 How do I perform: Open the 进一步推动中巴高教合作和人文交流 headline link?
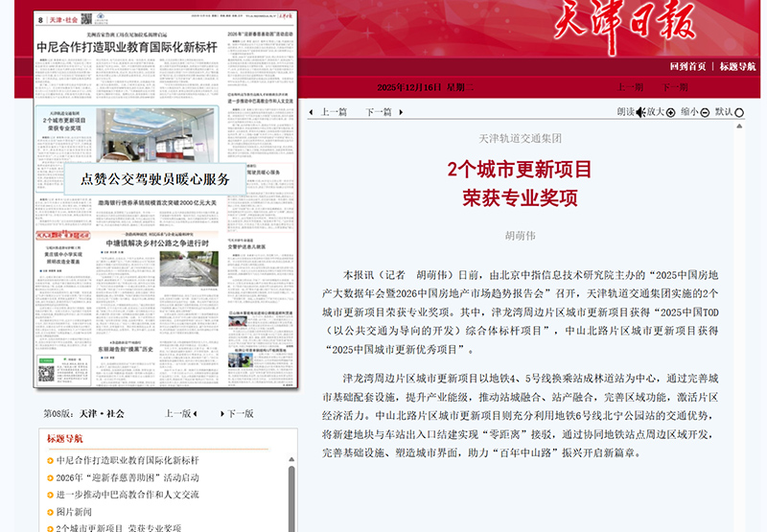click(128, 495)
